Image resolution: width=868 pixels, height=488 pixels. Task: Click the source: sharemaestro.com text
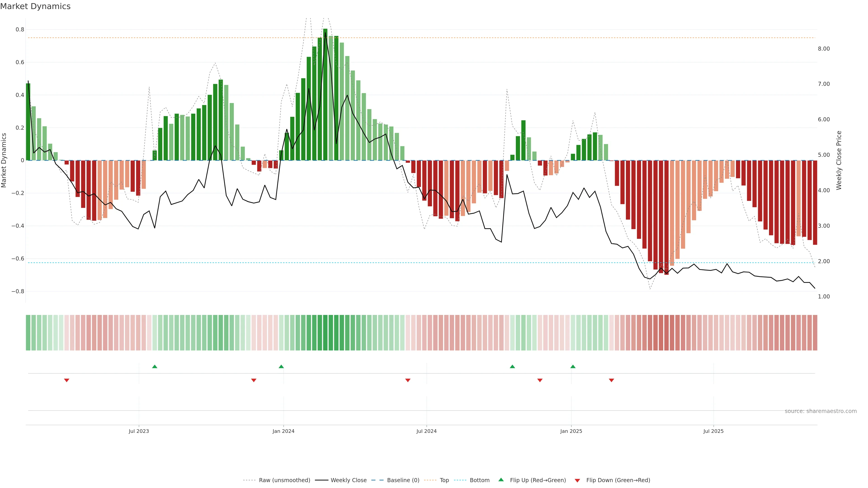pyautogui.click(x=821, y=411)
